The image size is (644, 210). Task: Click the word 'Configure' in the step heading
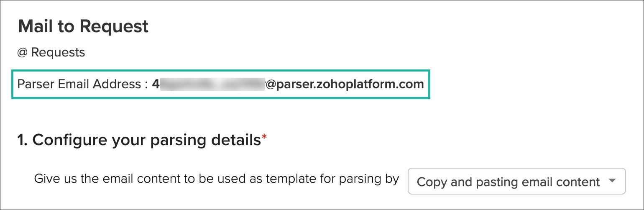click(70, 140)
